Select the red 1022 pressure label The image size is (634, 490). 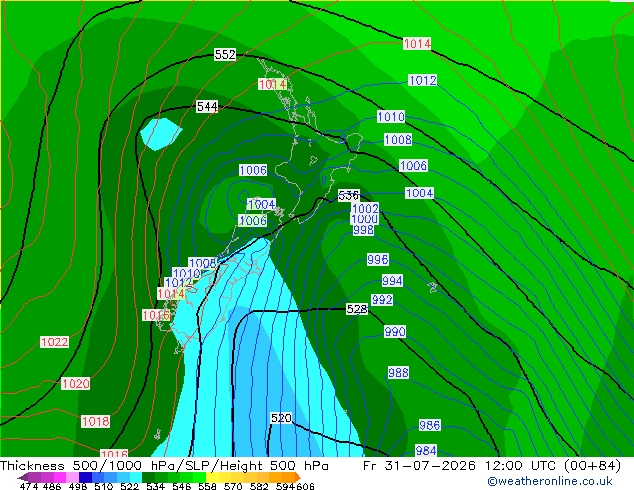pyautogui.click(x=55, y=342)
